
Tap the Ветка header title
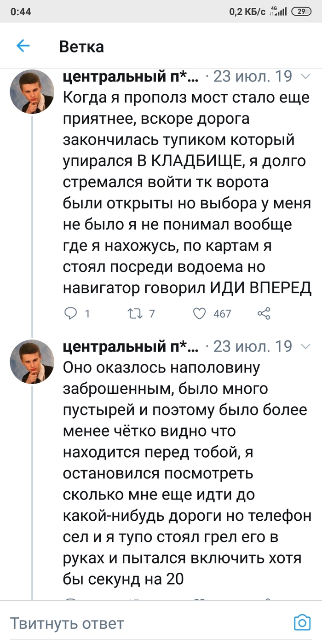click(81, 46)
